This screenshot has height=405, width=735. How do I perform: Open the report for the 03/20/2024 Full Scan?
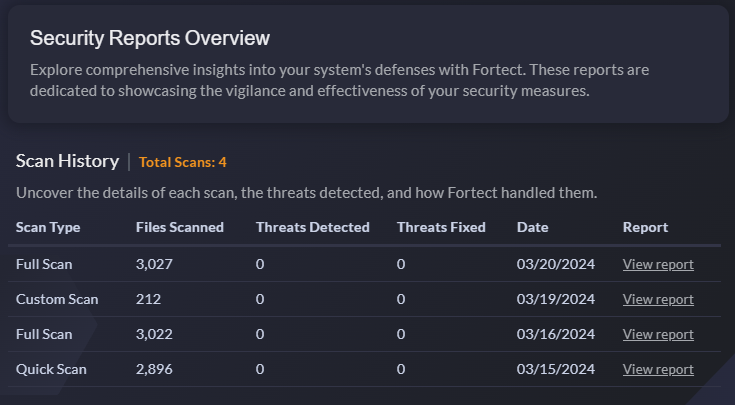(658, 264)
